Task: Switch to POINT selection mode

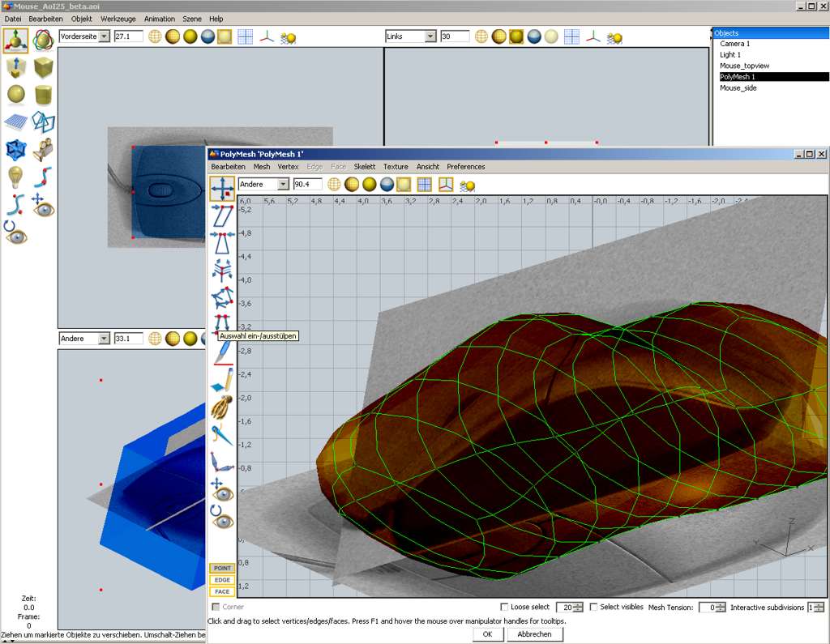Action: coord(222,569)
